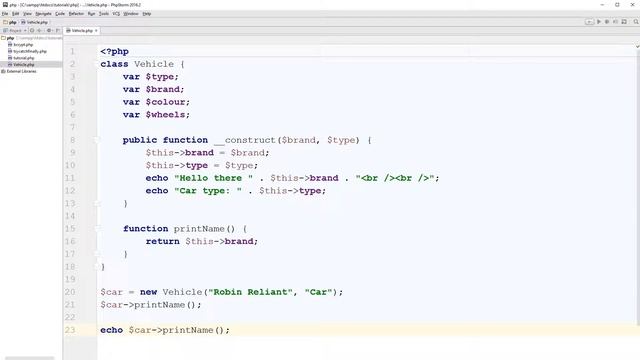The height and width of the screenshot is (360, 640).
Task: Open Project panel settings gear icon
Action: point(49,30)
